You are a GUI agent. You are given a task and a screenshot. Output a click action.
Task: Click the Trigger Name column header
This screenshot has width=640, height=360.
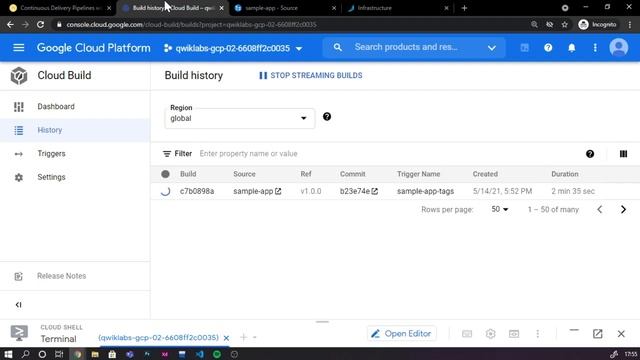pos(418,174)
